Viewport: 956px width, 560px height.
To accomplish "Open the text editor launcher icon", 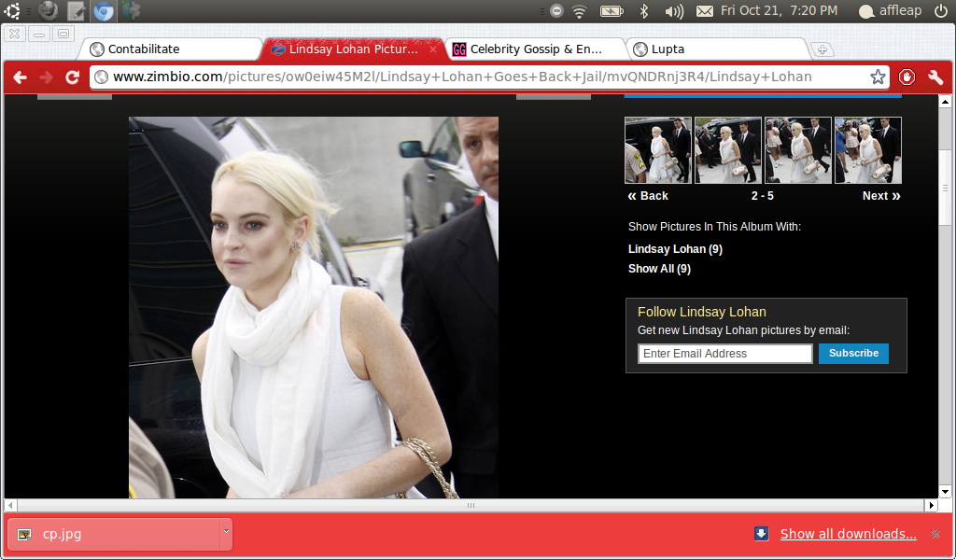I will point(77,10).
